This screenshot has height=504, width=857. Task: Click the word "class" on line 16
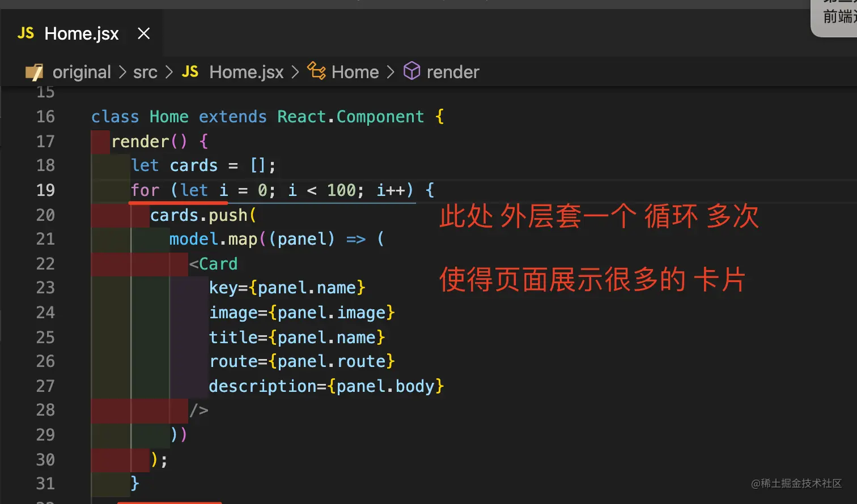(115, 117)
